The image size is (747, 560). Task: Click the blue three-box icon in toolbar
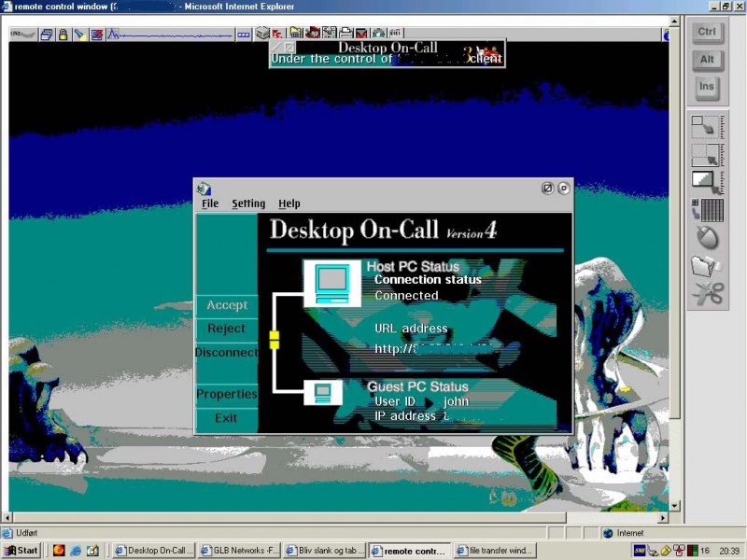click(x=244, y=35)
